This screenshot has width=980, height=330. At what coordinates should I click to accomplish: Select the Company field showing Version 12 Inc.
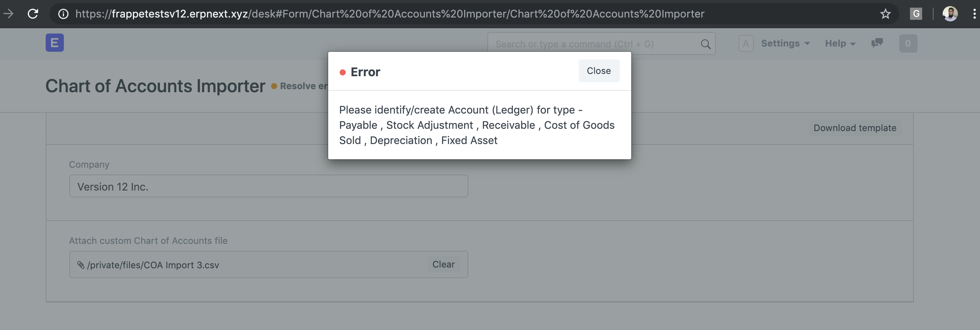[x=268, y=186]
